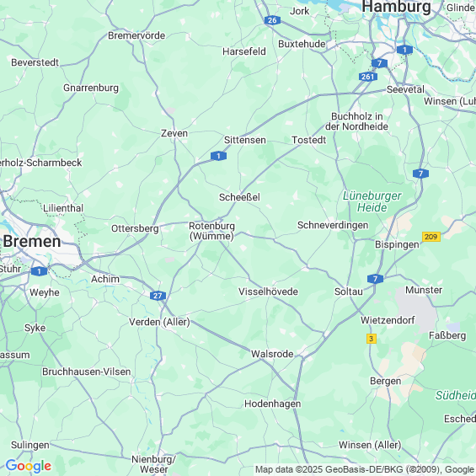Viewport: 476px width, 476px height.
Task: Select the Nienburg/Weser label
Action: tap(153, 464)
